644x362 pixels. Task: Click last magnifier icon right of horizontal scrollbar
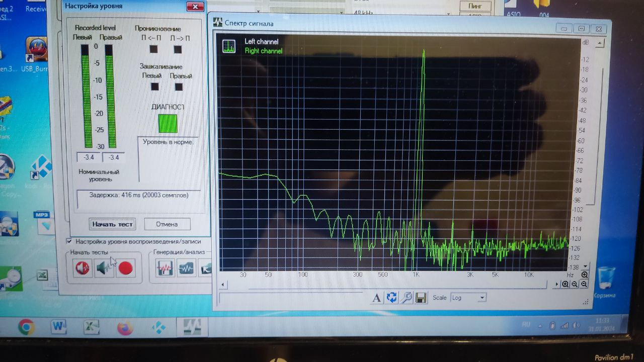pyautogui.click(x=584, y=284)
